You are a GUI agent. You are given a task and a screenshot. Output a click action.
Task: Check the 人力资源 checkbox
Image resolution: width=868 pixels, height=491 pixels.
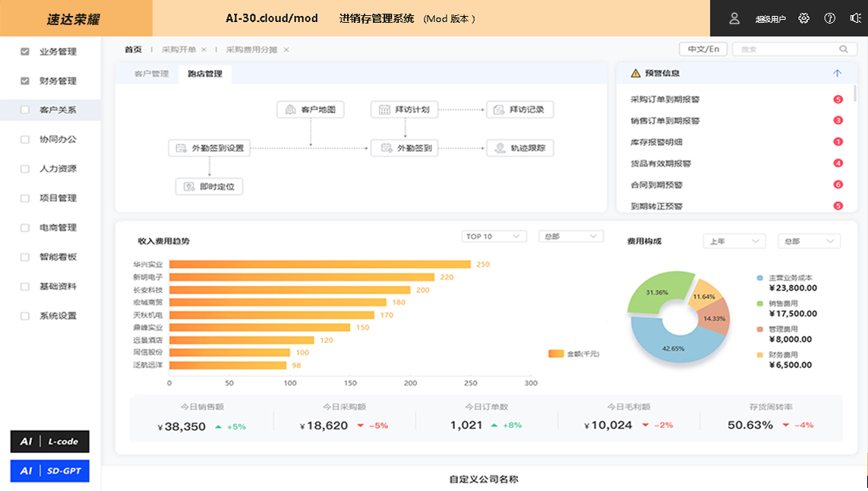25,169
